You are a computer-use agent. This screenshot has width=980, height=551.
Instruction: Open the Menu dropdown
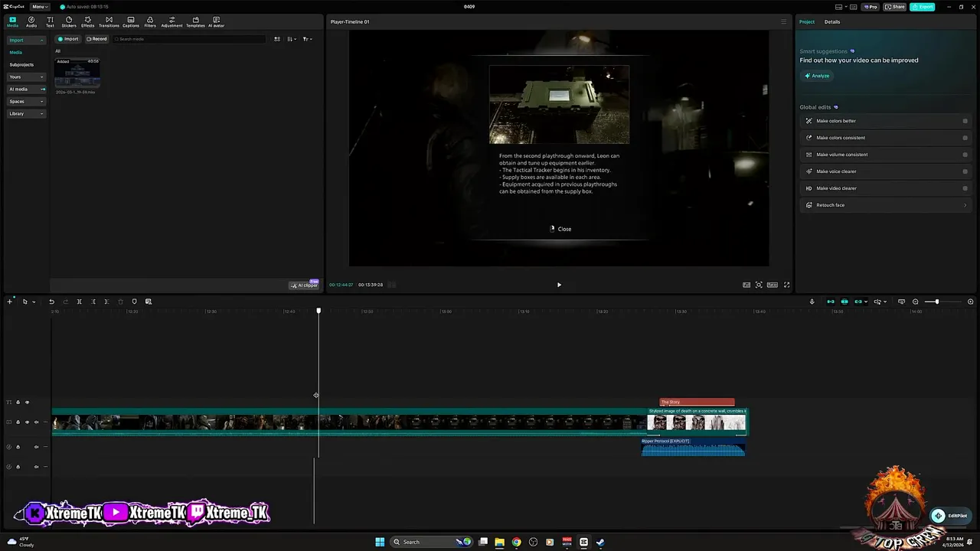[x=40, y=7]
